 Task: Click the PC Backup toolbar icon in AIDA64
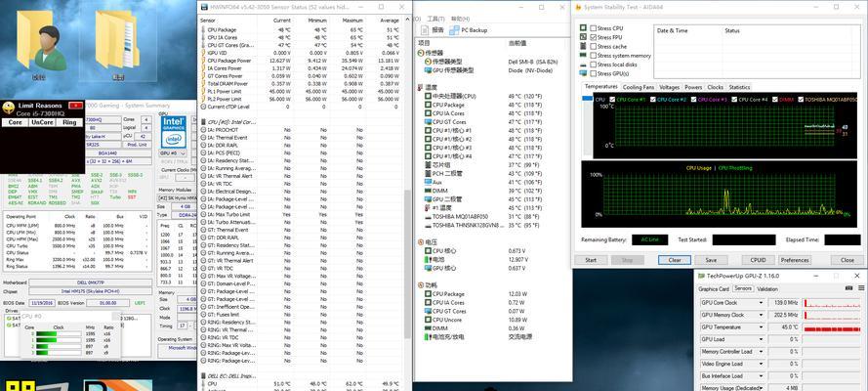tap(454, 30)
